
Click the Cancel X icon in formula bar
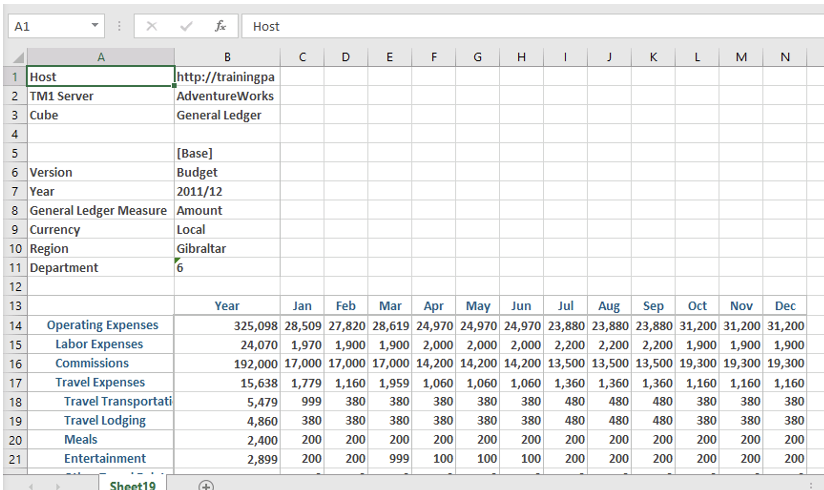(152, 26)
